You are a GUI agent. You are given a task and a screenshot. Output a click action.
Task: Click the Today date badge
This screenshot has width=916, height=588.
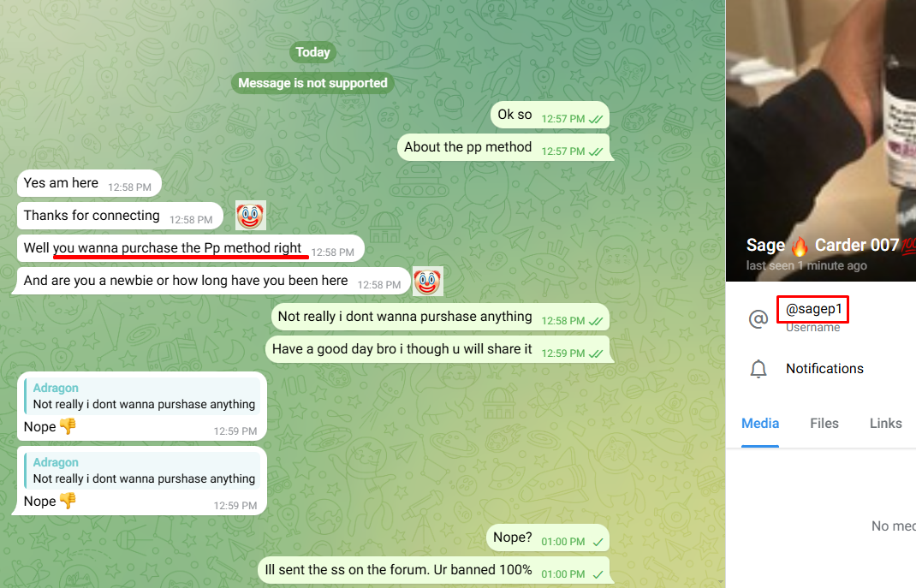pyautogui.click(x=312, y=52)
